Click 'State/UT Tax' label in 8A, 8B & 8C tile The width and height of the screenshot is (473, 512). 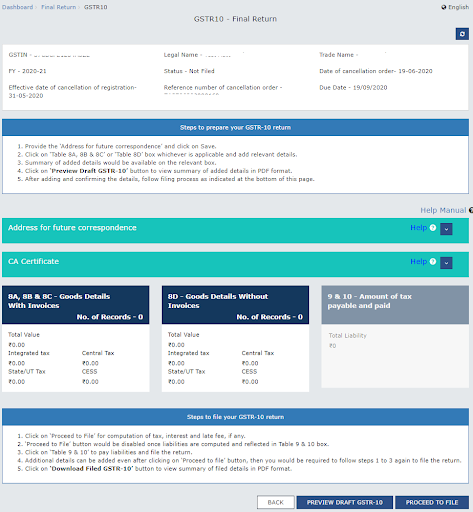27,372
